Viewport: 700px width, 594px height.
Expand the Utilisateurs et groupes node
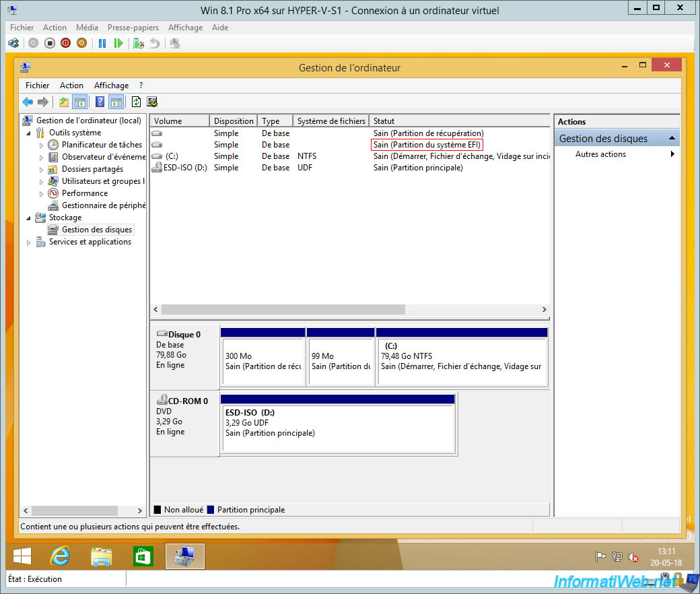(x=41, y=182)
